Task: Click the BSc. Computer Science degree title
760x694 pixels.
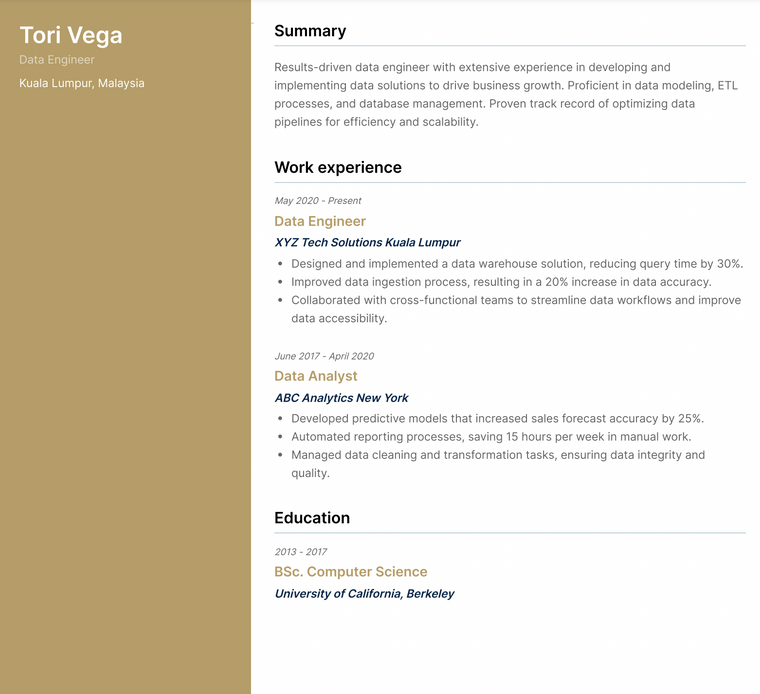Action: point(351,572)
